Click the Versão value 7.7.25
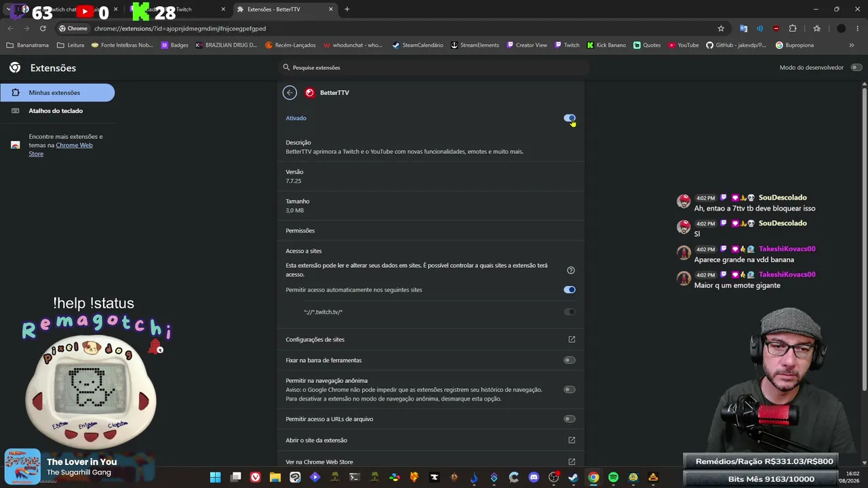The height and width of the screenshot is (488, 868). tap(294, 181)
